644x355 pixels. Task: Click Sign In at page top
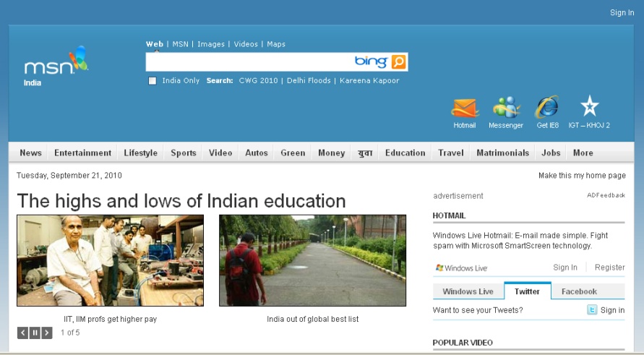622,13
